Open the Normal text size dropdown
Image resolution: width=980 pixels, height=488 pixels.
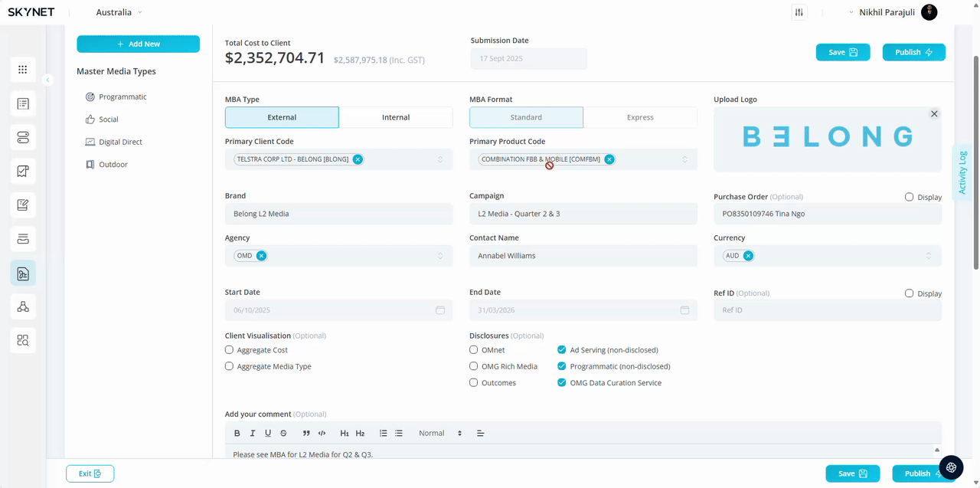(x=440, y=434)
